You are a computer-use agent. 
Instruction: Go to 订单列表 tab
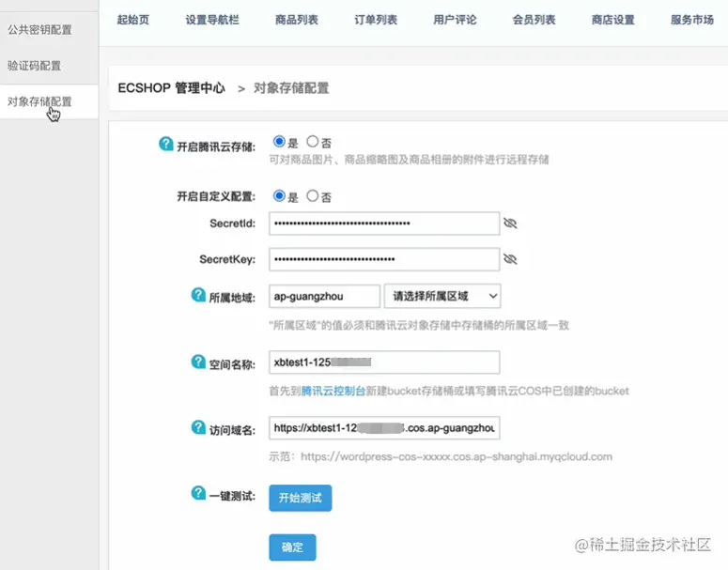(x=376, y=20)
